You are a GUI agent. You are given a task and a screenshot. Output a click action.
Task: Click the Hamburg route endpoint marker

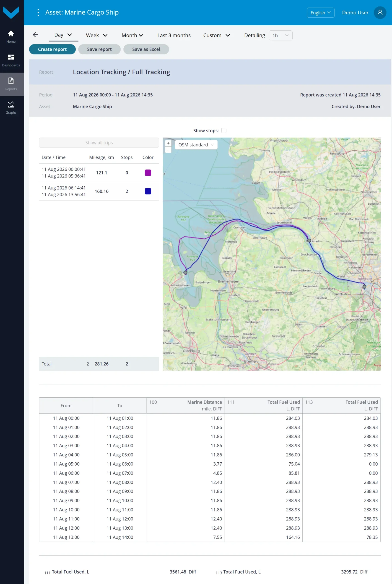(x=364, y=287)
